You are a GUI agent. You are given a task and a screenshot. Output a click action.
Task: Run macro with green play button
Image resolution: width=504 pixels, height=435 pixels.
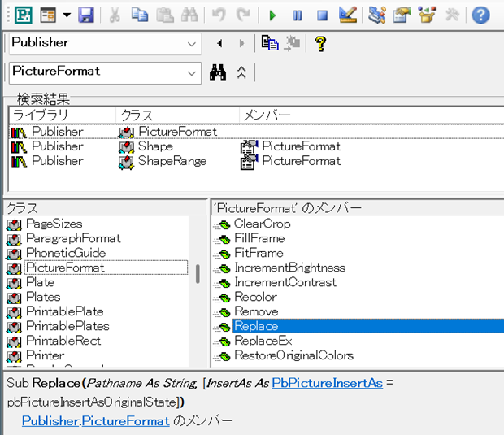(x=272, y=15)
